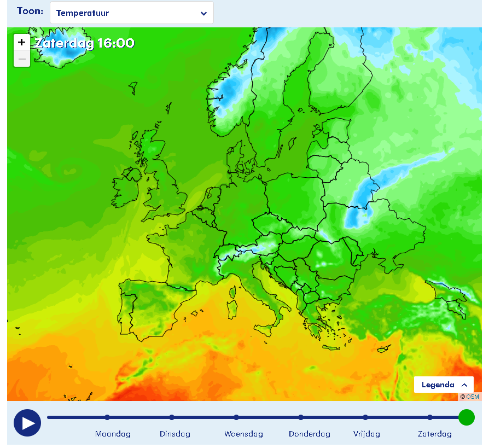
Task: Jump to Vrijdag marker on timeline
Action: 365,417
